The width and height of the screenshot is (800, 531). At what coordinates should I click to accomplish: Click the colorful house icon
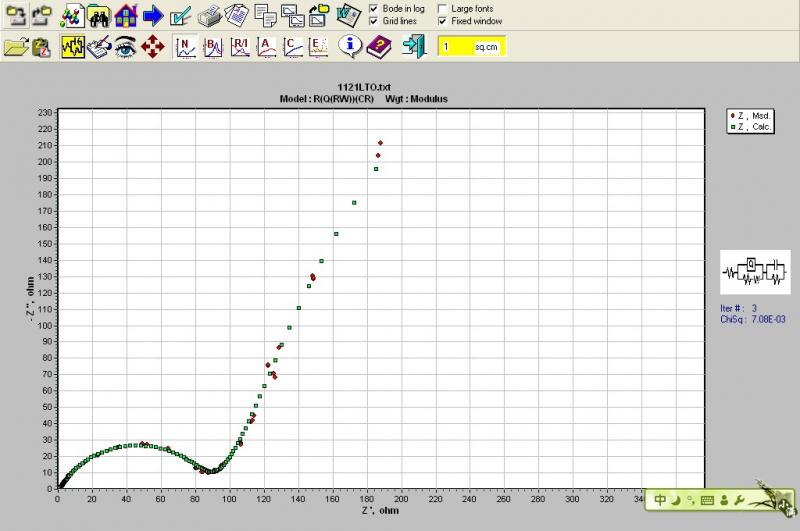point(126,16)
